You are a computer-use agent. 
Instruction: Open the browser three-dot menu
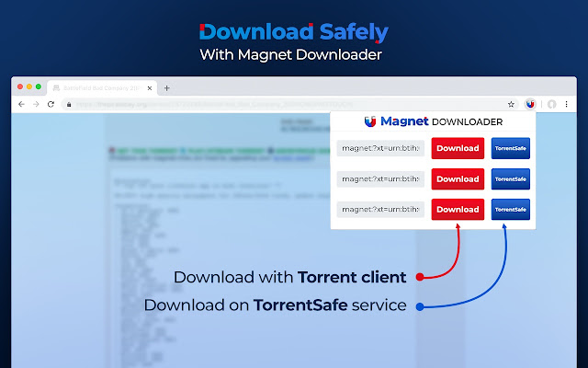coord(566,104)
